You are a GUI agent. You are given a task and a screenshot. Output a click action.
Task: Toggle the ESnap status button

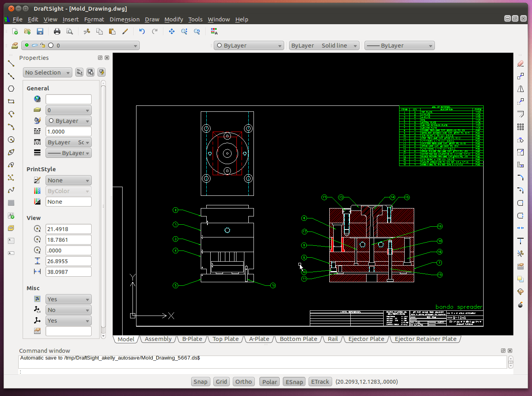tap(294, 382)
